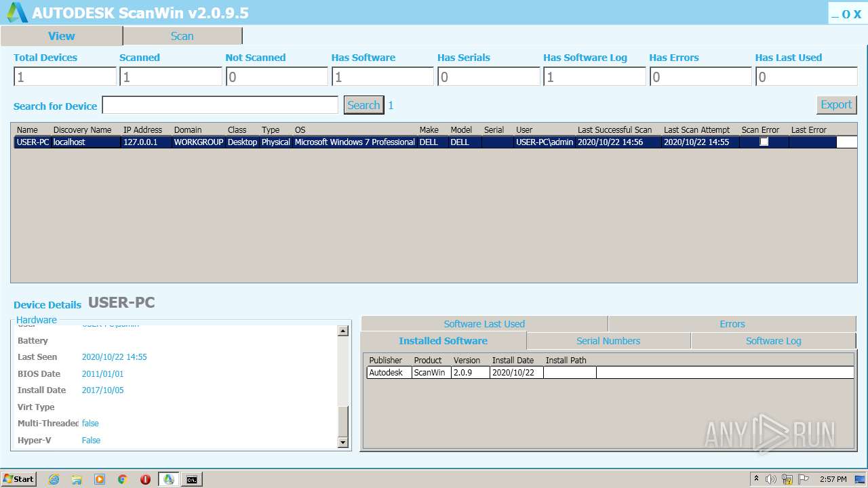868x488 pixels.
Task: Click the Autodesk logo in title bar
Action: [17, 12]
